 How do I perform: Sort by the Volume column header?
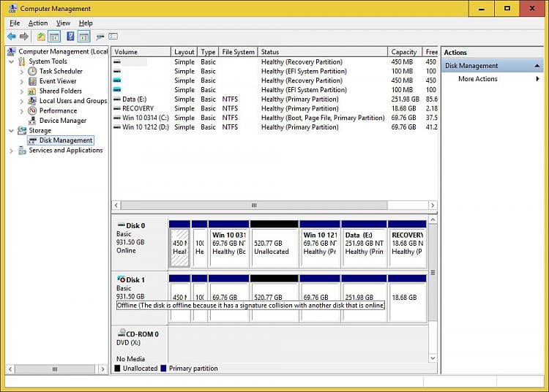tap(141, 52)
